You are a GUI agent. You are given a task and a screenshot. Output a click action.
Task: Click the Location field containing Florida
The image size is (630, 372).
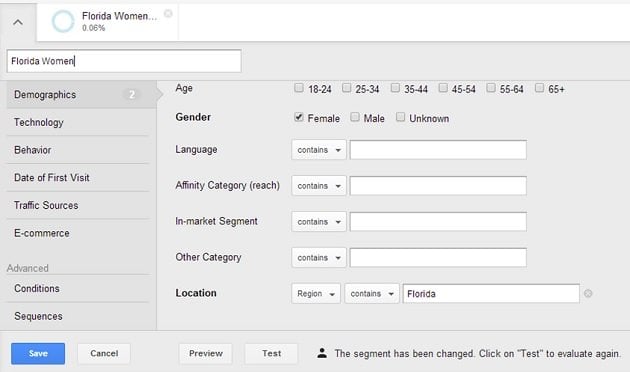pos(491,294)
